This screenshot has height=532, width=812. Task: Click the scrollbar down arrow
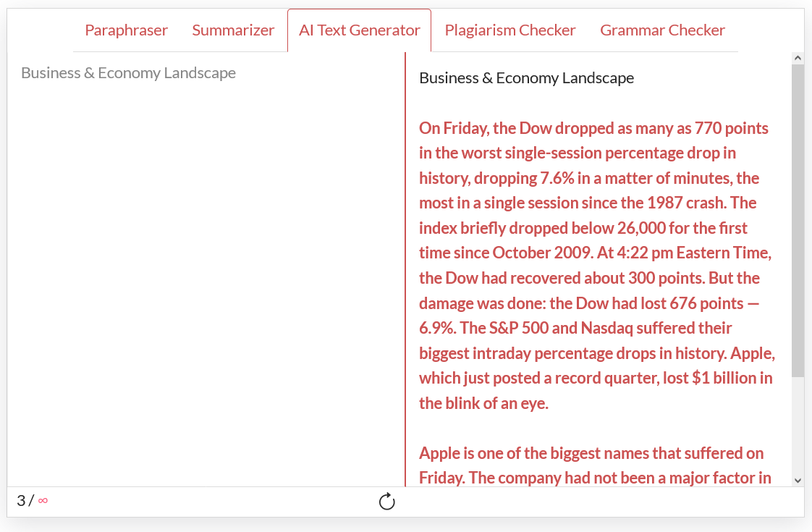[x=798, y=480]
